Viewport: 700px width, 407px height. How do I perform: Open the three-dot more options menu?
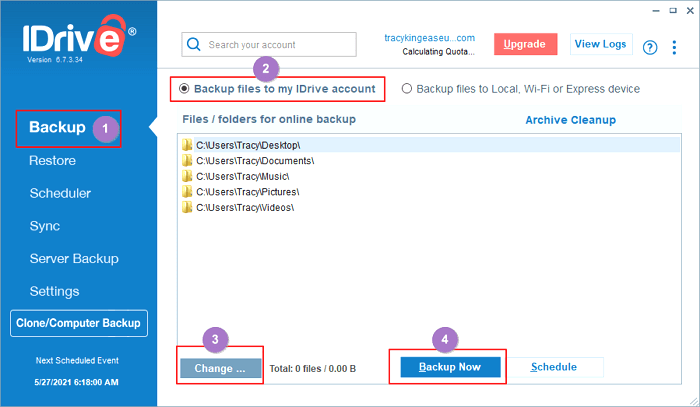coord(677,47)
